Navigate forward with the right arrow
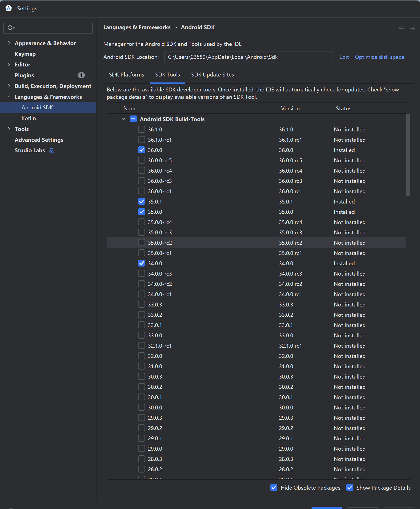420x509 pixels. 412,28
